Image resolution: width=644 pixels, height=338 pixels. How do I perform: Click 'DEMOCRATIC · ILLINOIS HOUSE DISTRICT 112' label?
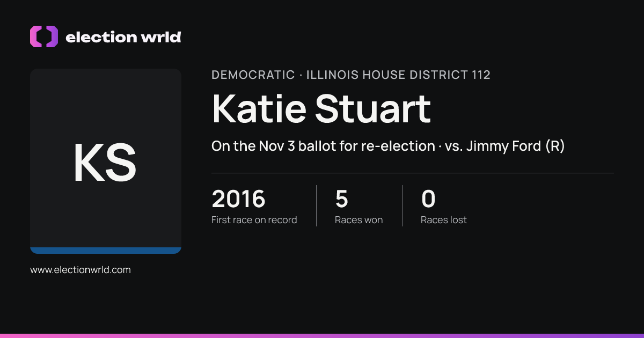[x=351, y=75]
